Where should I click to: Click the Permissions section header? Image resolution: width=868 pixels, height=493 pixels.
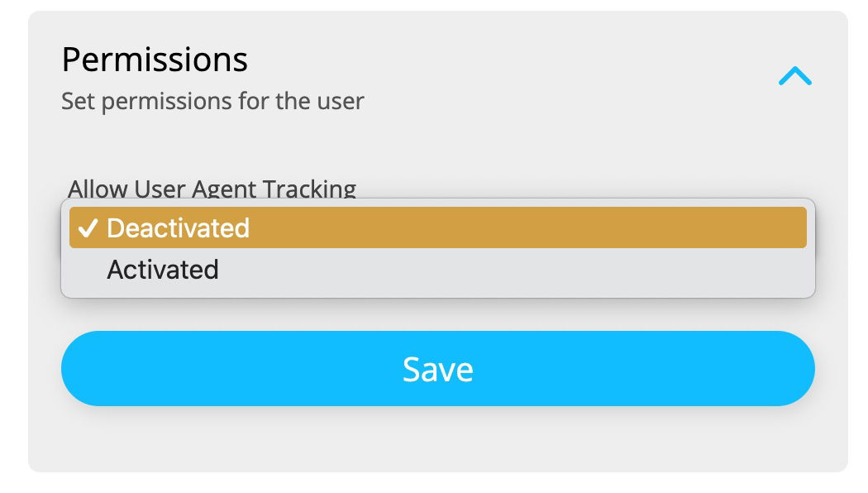(x=155, y=58)
